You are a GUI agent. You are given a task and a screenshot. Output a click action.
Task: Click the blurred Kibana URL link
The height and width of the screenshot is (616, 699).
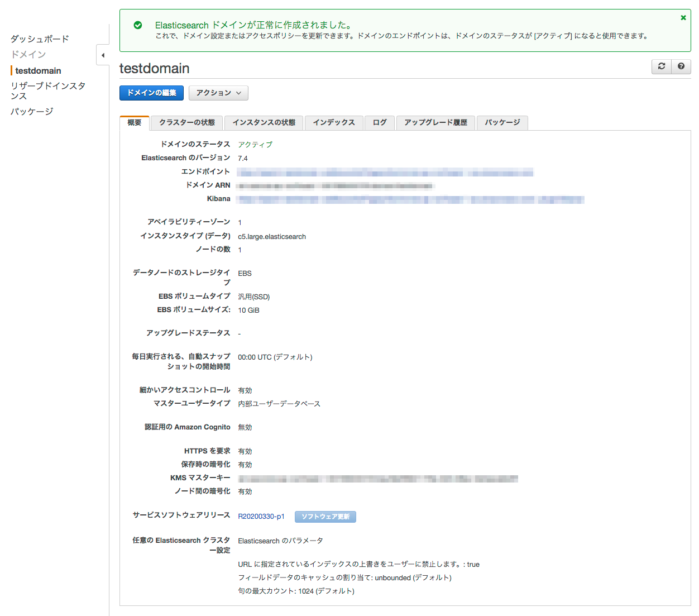(410, 199)
